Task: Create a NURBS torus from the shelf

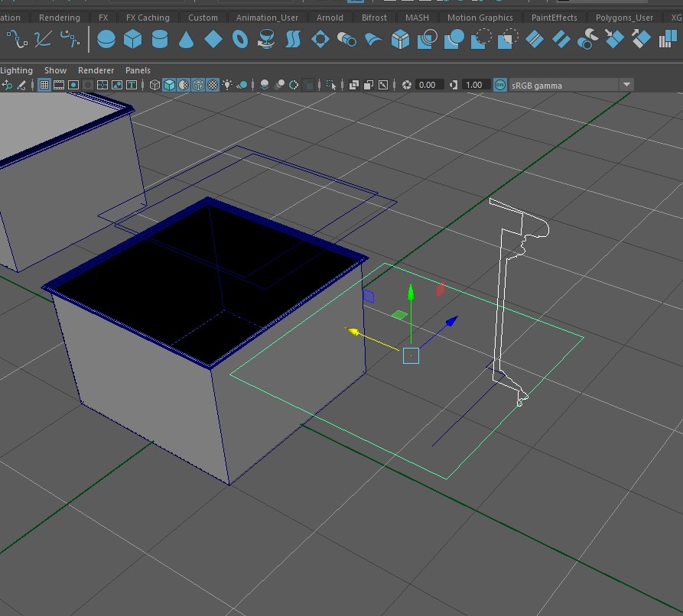Action: click(x=240, y=39)
